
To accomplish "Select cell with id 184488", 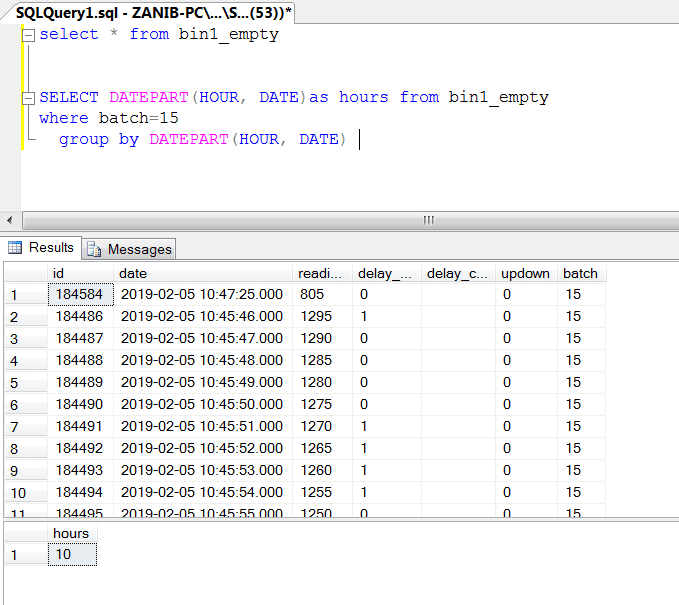I will tap(81, 361).
